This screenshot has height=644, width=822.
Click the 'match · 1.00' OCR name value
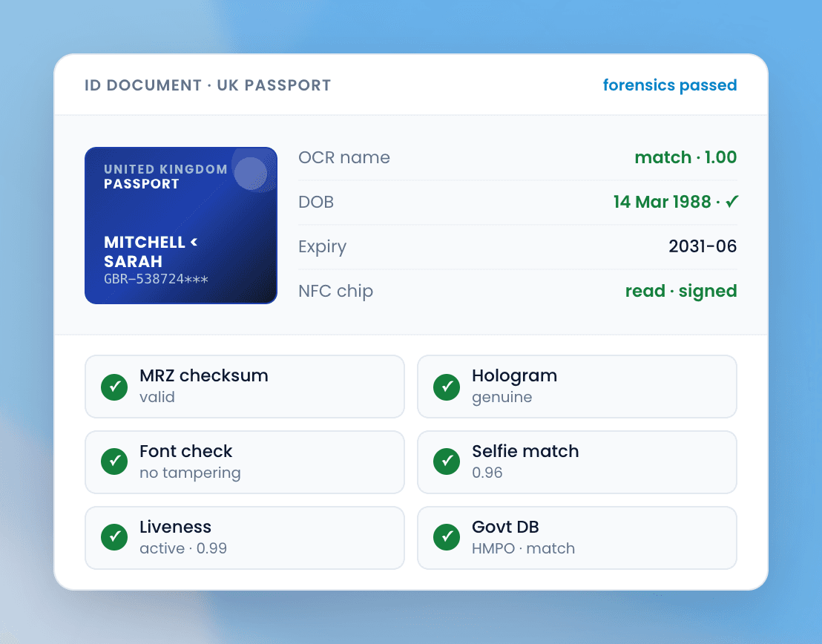point(685,157)
